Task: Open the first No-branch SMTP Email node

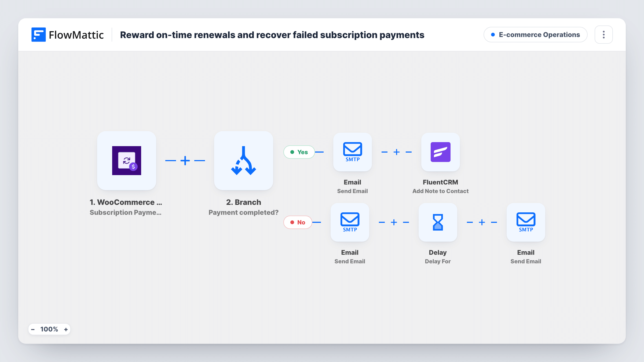Action: coord(350,222)
